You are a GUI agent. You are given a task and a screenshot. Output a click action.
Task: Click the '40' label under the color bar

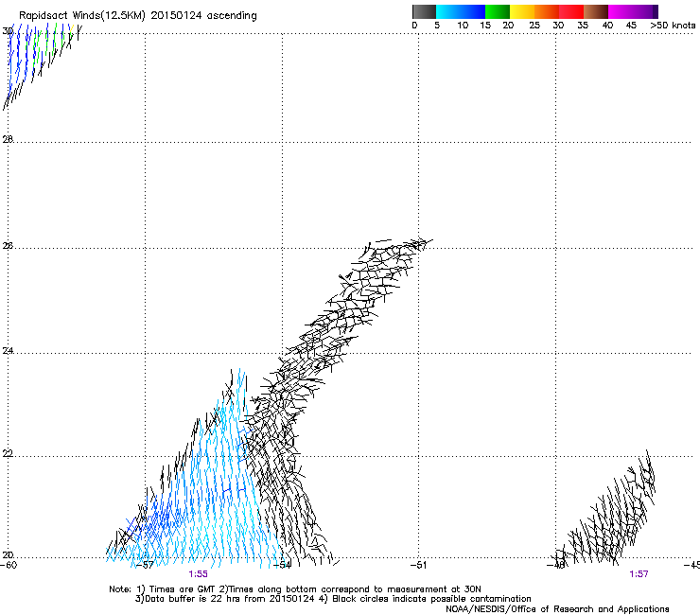click(607, 26)
